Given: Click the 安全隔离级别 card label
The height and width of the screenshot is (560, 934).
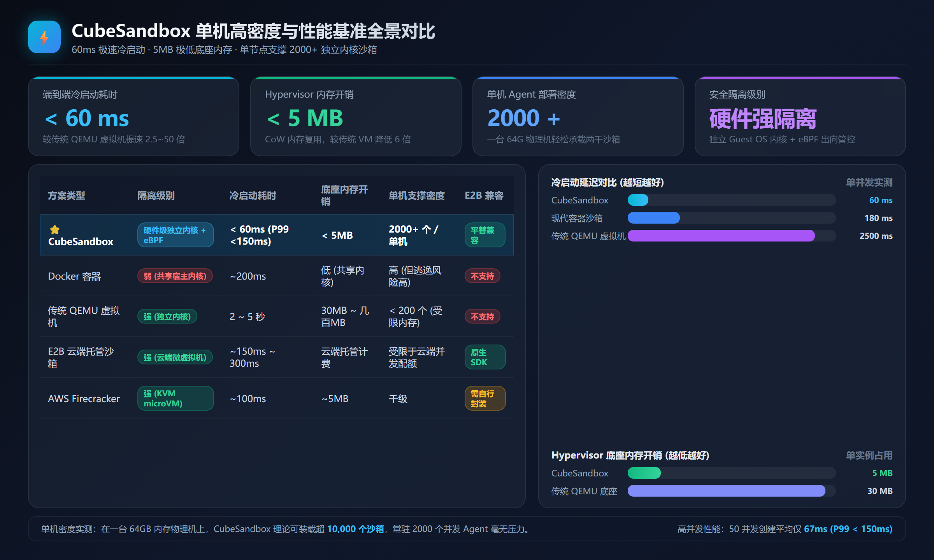Looking at the screenshot, I should pyautogui.click(x=737, y=94).
